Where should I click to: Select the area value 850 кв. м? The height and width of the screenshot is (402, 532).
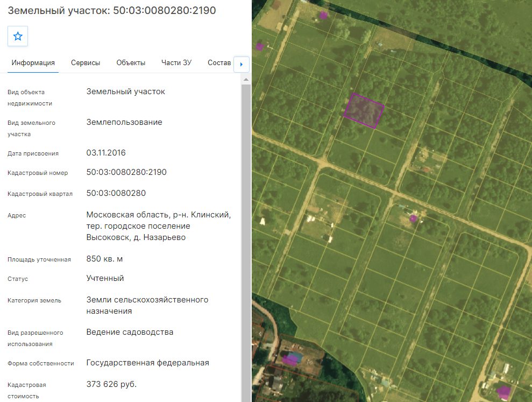point(104,259)
